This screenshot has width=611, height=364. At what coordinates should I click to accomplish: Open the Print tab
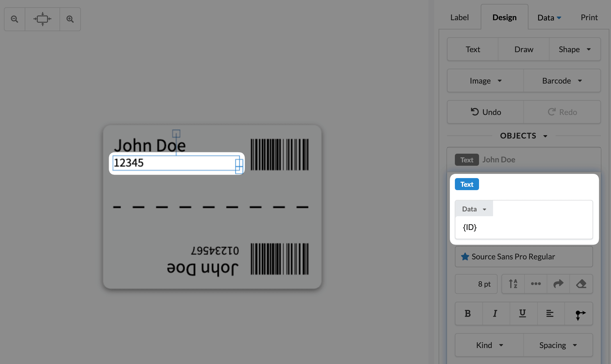589,17
